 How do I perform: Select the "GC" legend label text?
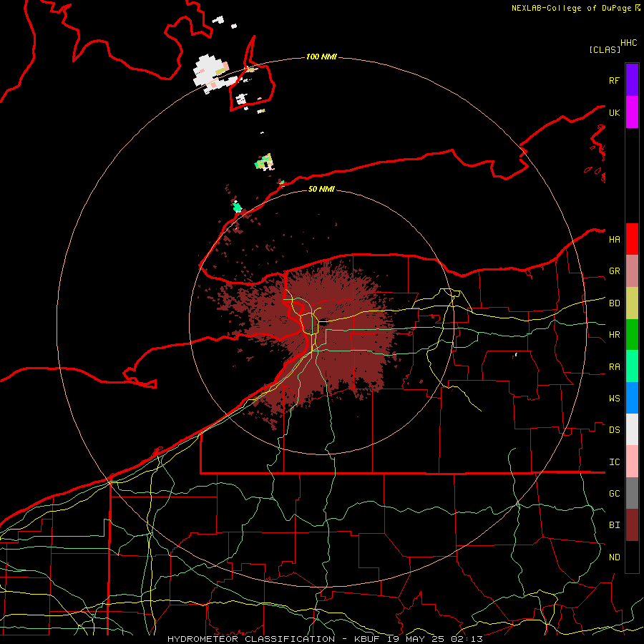614,493
